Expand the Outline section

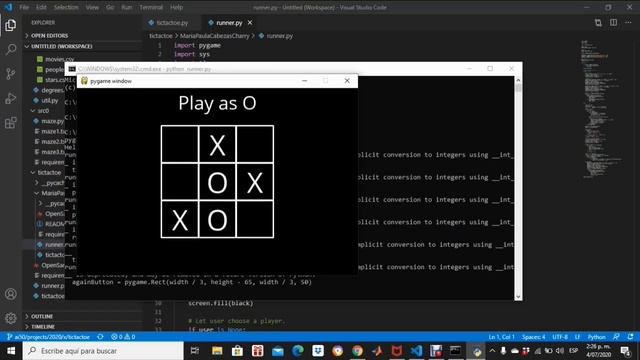tap(82, 316)
